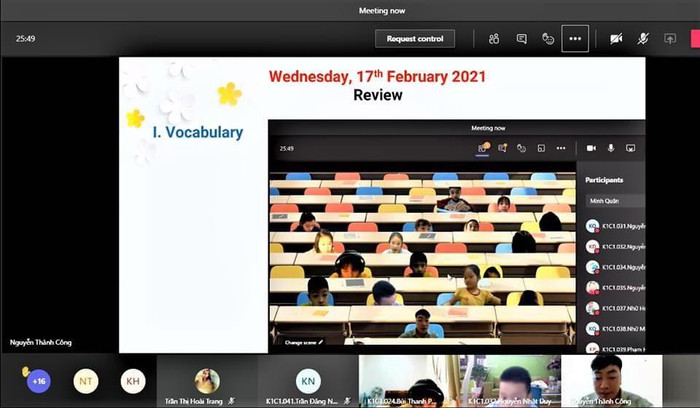Toggle the muted microphone
Screen dimensions: 700x408
pyautogui.click(x=643, y=39)
